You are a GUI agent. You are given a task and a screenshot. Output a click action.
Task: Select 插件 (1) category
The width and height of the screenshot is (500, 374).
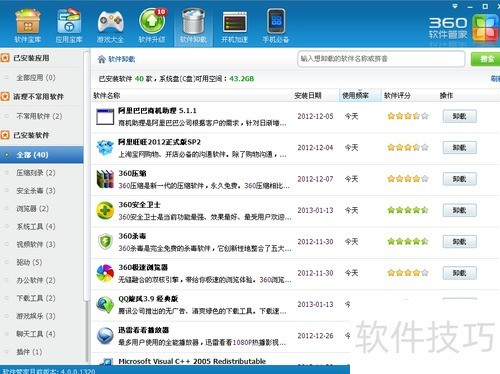point(29,352)
